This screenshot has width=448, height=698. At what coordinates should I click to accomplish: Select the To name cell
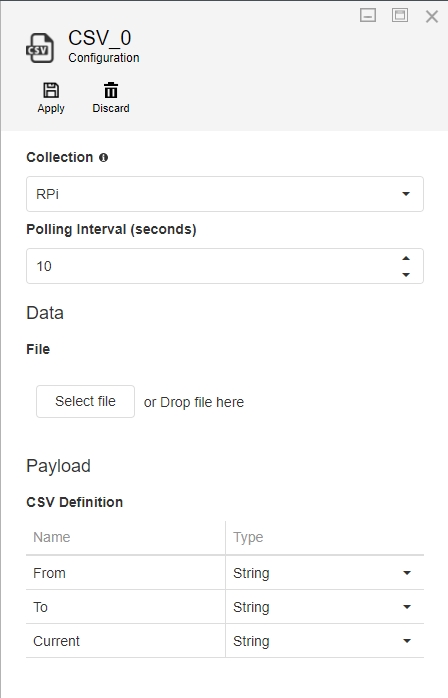[x=126, y=607]
